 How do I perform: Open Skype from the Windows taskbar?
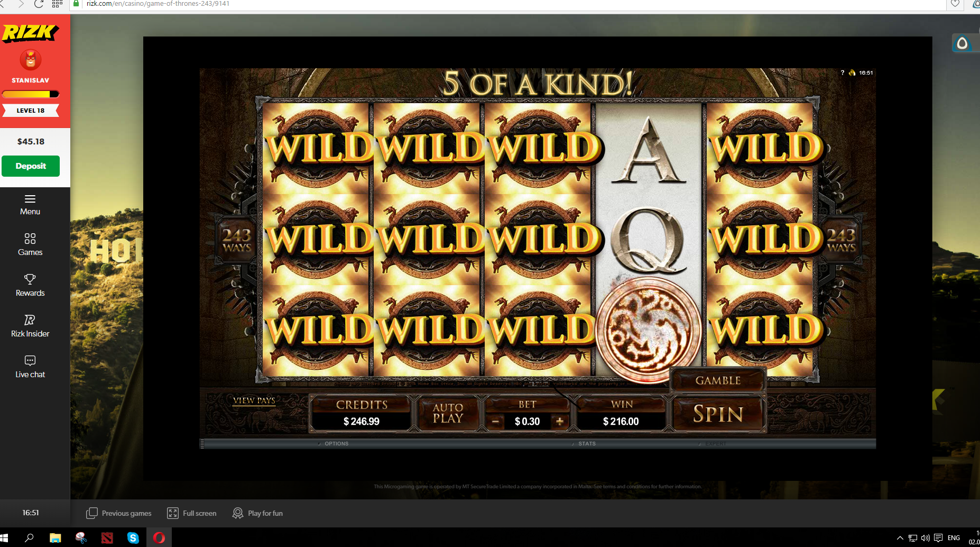click(133, 538)
